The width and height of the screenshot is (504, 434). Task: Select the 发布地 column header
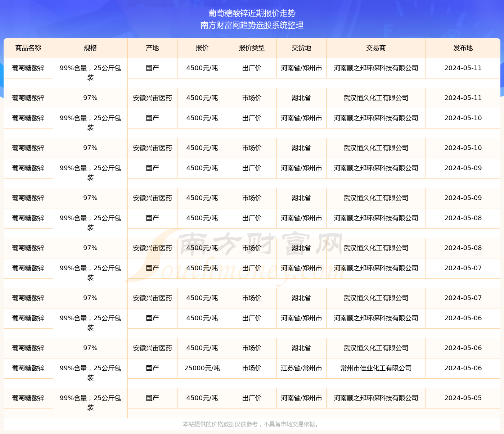(463, 48)
